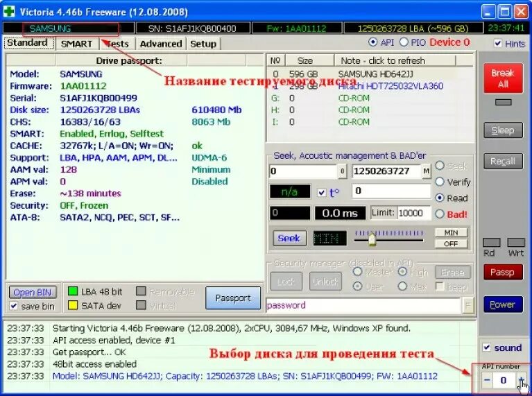Click the 48bit access enabled log line
532x396 pixels.
94,364
